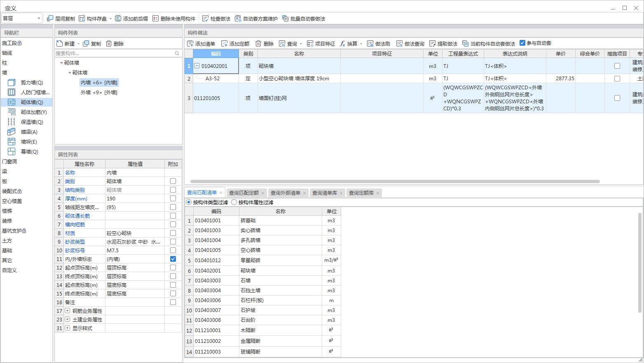
Task: Expand 土建业务属性 group
Action: point(67,319)
